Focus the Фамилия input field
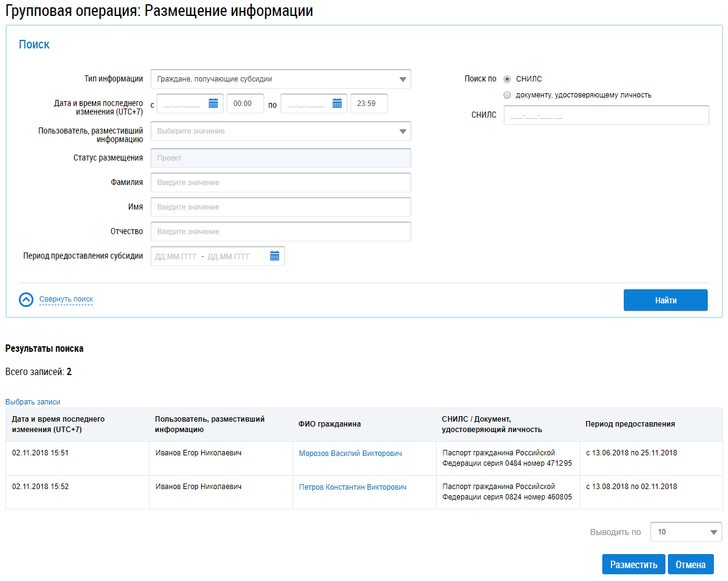Image resolution: width=728 pixels, height=581 pixels. (280, 183)
